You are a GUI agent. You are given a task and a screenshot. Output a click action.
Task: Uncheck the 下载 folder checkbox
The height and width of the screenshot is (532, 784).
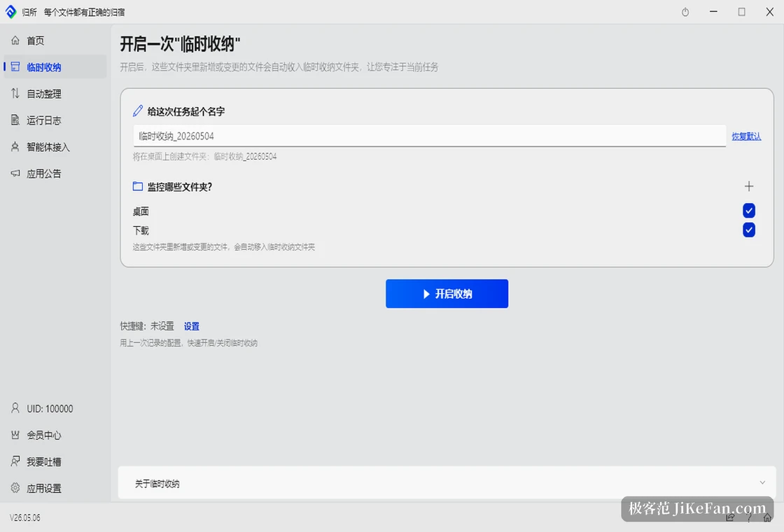click(748, 230)
